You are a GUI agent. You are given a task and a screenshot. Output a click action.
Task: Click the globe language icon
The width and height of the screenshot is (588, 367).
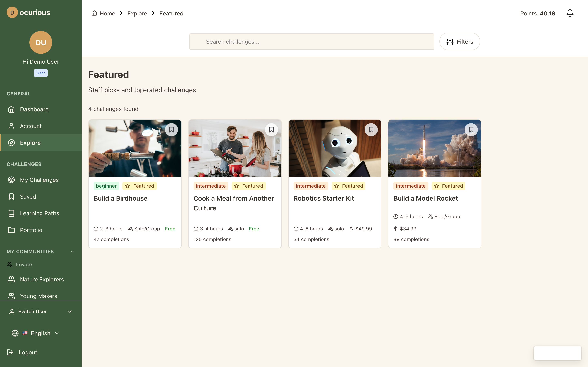[x=15, y=333]
